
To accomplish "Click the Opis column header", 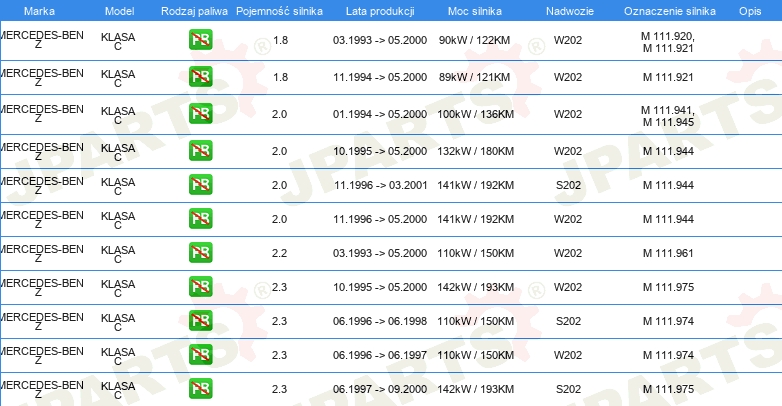I will (x=750, y=11).
